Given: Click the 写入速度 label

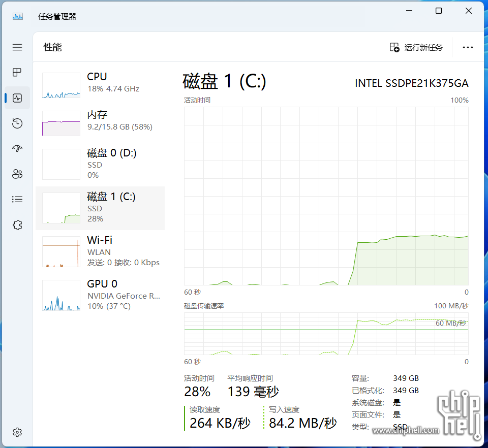Looking at the screenshot, I should tap(284, 410).
